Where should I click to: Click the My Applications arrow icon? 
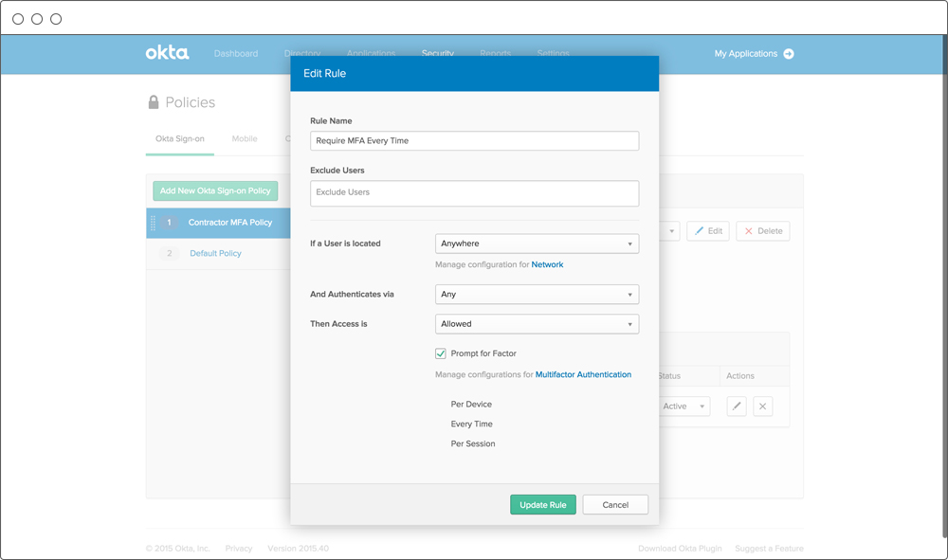coord(789,54)
